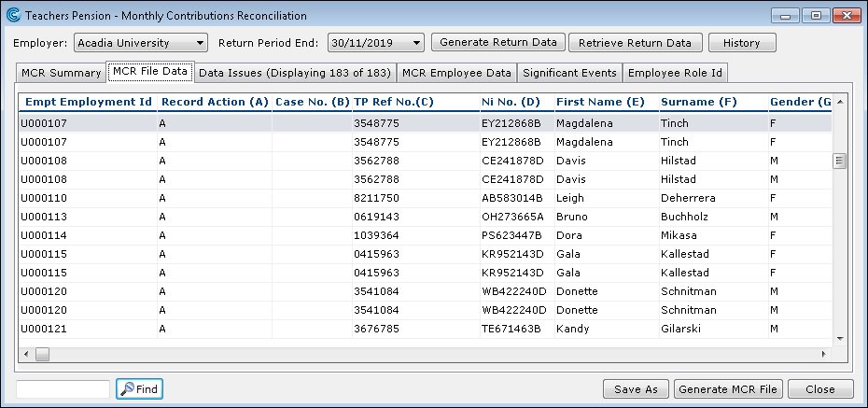Click NI number OH273665A cell
Image resolution: width=868 pixels, height=408 pixels.
(518, 217)
